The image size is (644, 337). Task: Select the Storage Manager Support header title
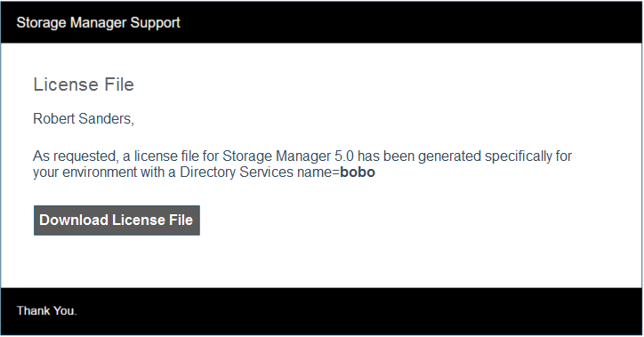tap(98, 22)
